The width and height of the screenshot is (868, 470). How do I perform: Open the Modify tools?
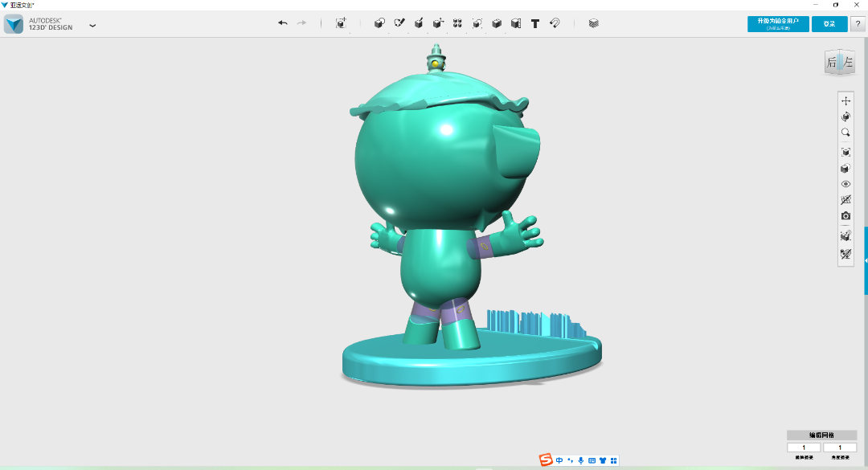(439, 23)
